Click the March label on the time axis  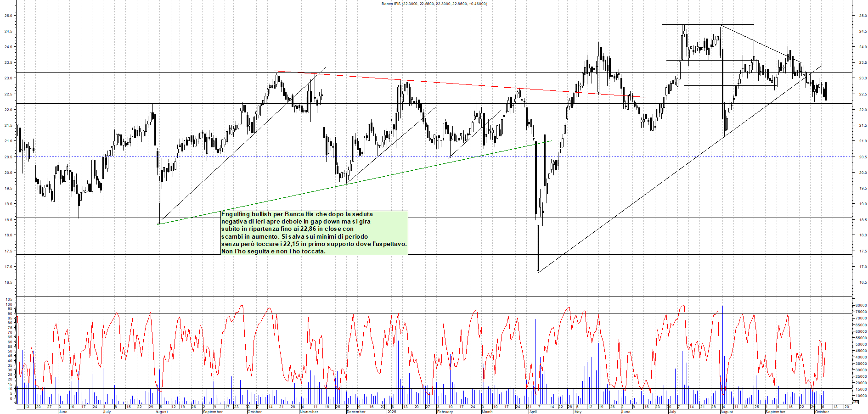(x=487, y=412)
